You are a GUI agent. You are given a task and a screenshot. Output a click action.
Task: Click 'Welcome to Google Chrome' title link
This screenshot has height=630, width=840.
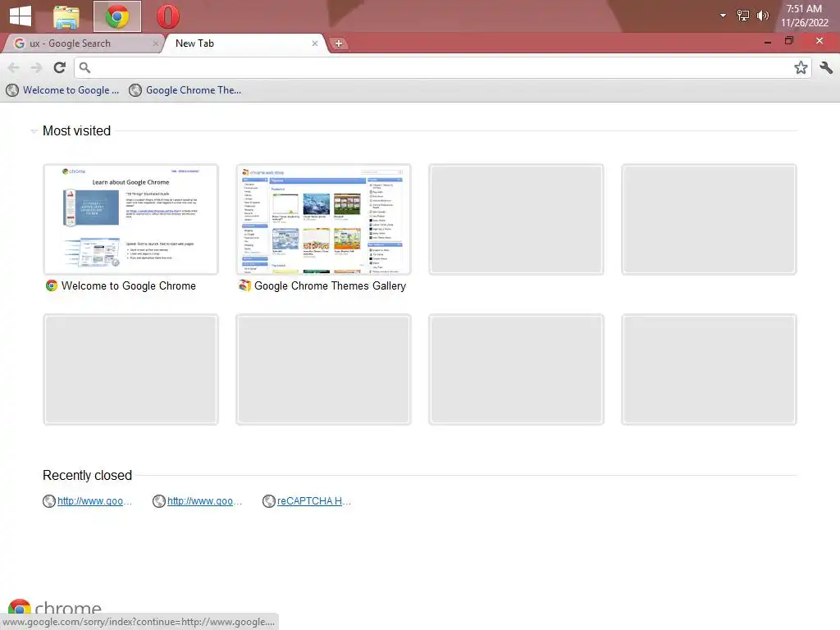129,286
